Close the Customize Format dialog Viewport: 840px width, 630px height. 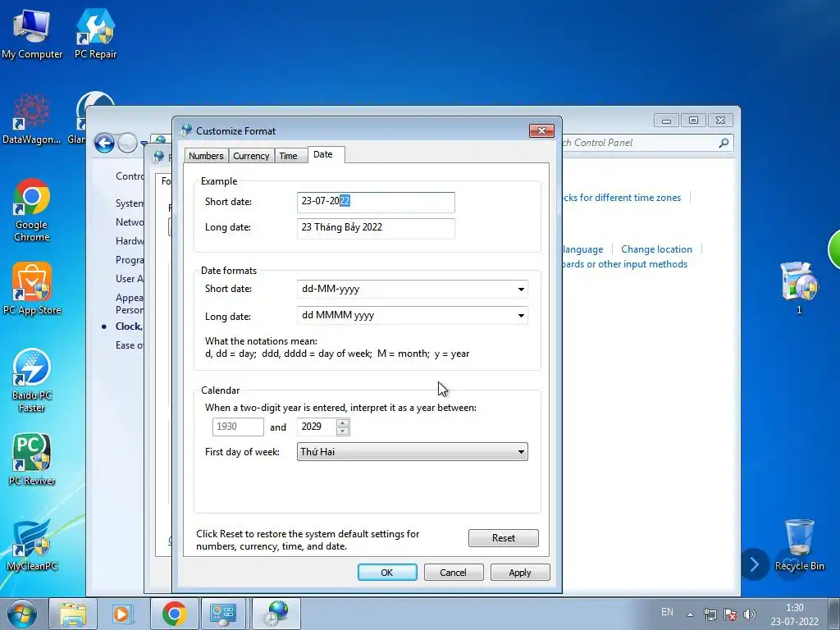pyautogui.click(x=541, y=130)
